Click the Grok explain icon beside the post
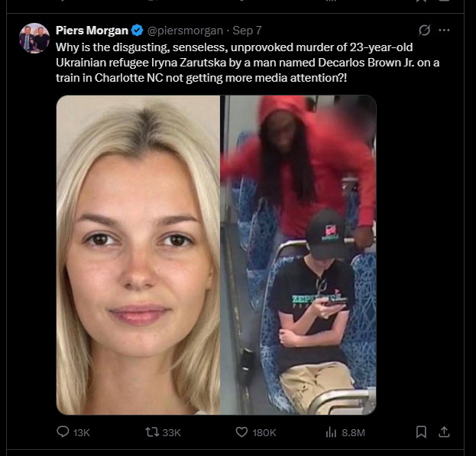Screen dimensions: 476x456 coord(424,30)
